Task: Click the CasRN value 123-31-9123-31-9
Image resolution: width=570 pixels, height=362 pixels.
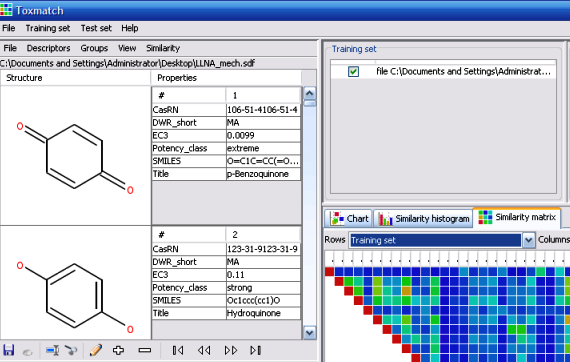Action: point(263,249)
